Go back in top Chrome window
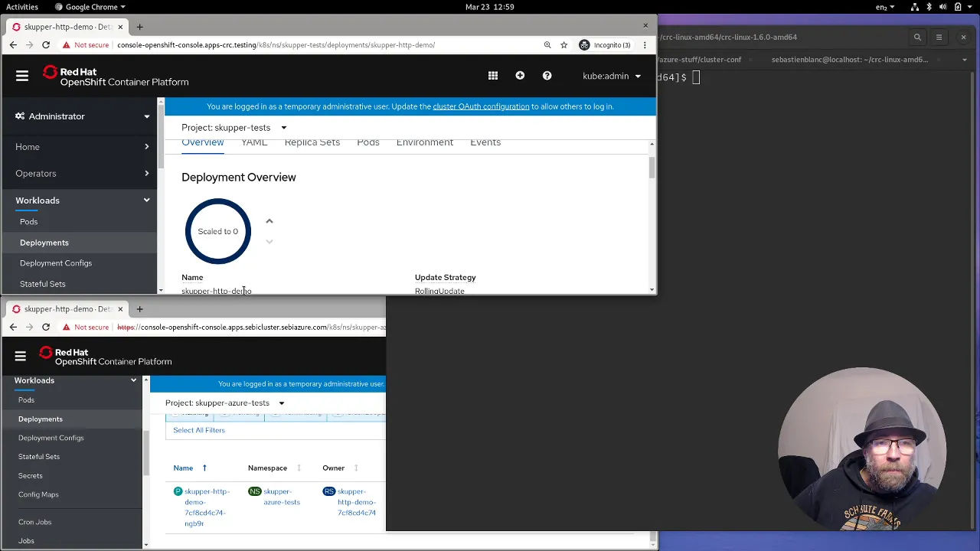 (13, 45)
